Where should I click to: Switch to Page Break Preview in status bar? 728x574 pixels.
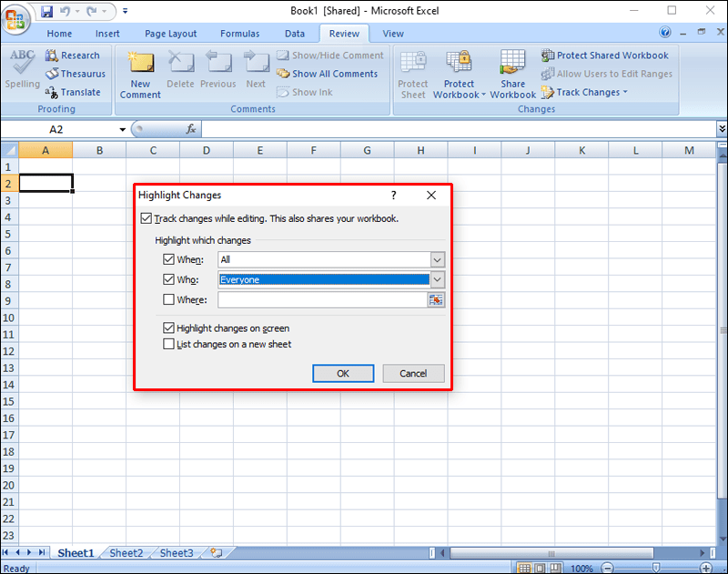tap(555, 568)
